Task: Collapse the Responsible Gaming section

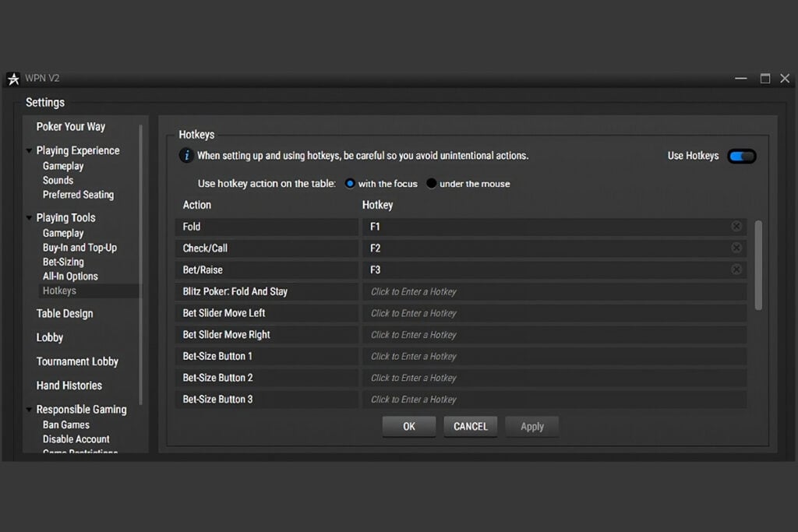Action: [30, 410]
